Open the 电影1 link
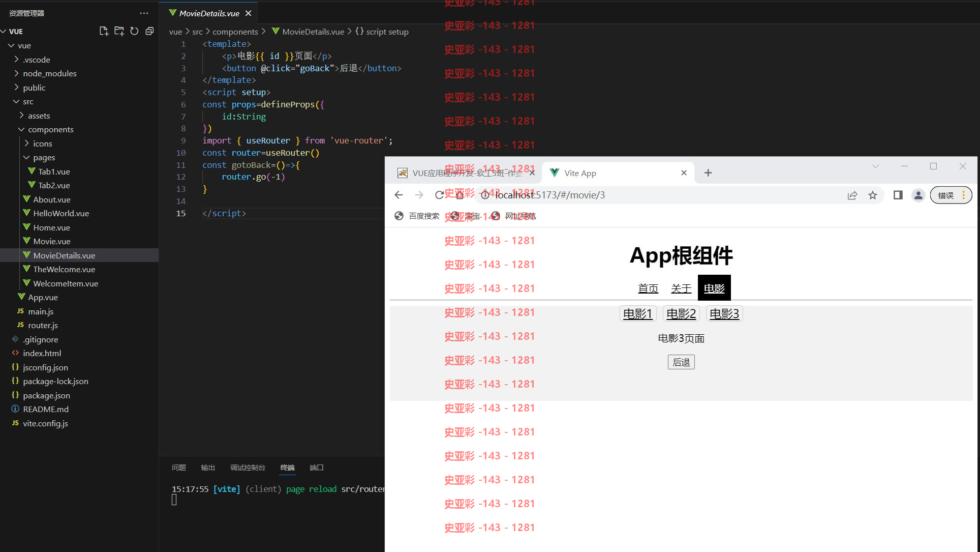The height and width of the screenshot is (552, 980). 638,314
